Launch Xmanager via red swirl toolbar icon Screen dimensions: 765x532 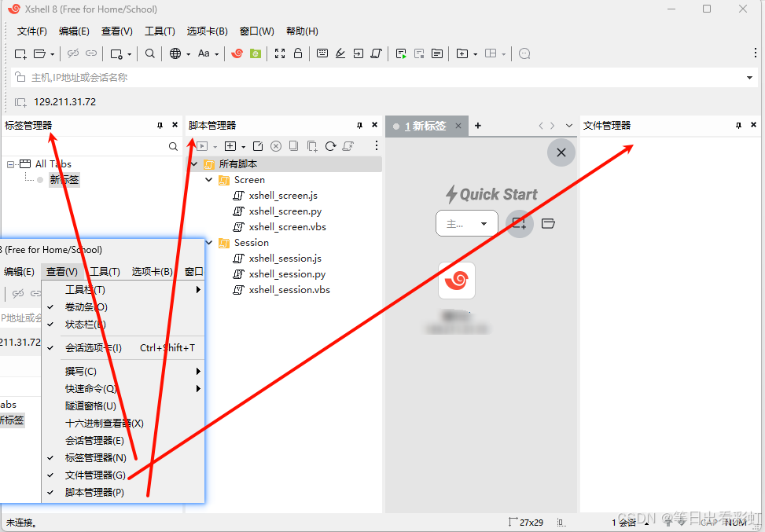237,53
